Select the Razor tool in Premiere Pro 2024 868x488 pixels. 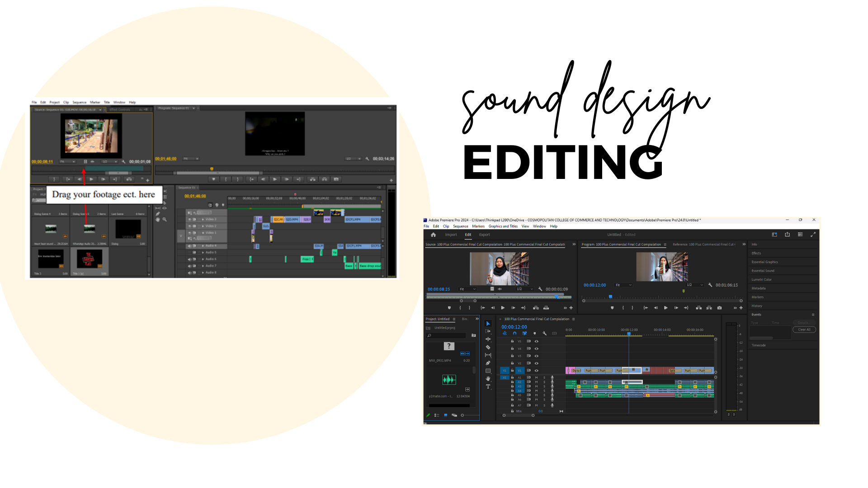488,347
